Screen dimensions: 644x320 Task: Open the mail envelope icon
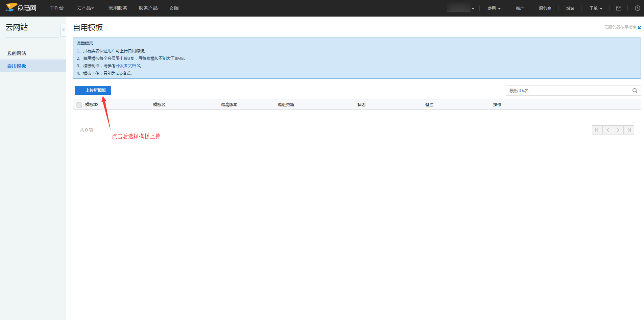tap(619, 8)
